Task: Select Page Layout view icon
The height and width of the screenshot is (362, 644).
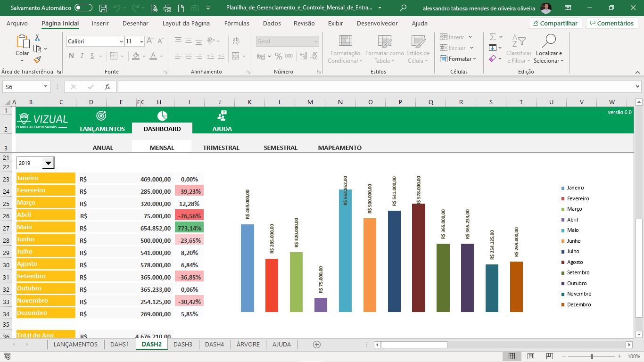Action: [531, 356]
